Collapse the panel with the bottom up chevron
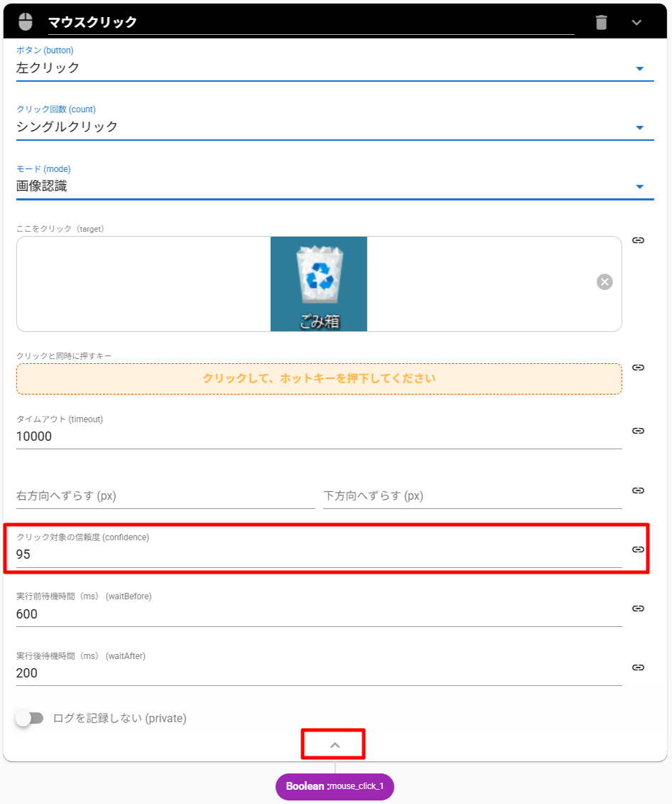The width and height of the screenshot is (672, 804). 335,745
